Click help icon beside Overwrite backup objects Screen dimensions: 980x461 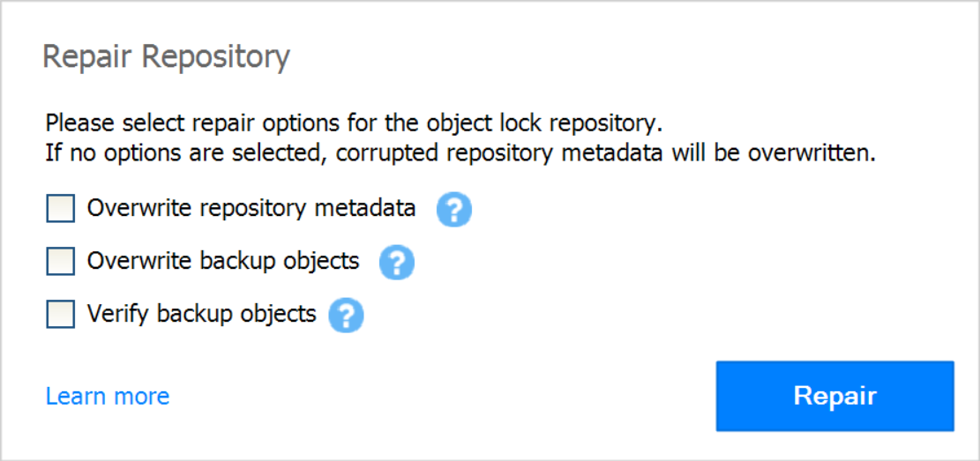[x=397, y=262]
